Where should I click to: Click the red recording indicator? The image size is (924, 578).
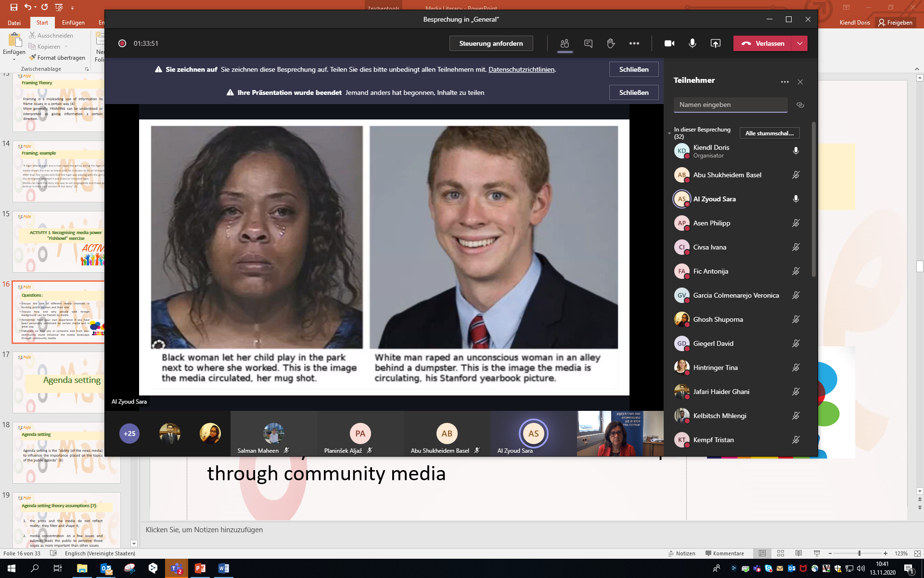click(122, 43)
